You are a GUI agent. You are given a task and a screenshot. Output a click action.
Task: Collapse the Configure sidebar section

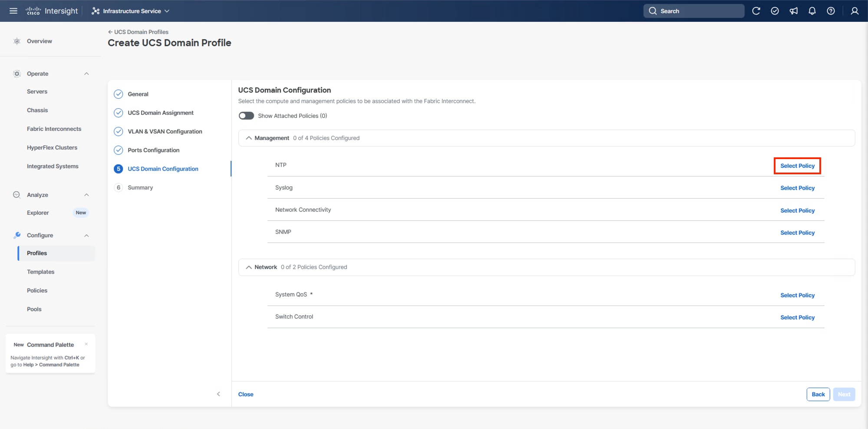pyautogui.click(x=86, y=235)
